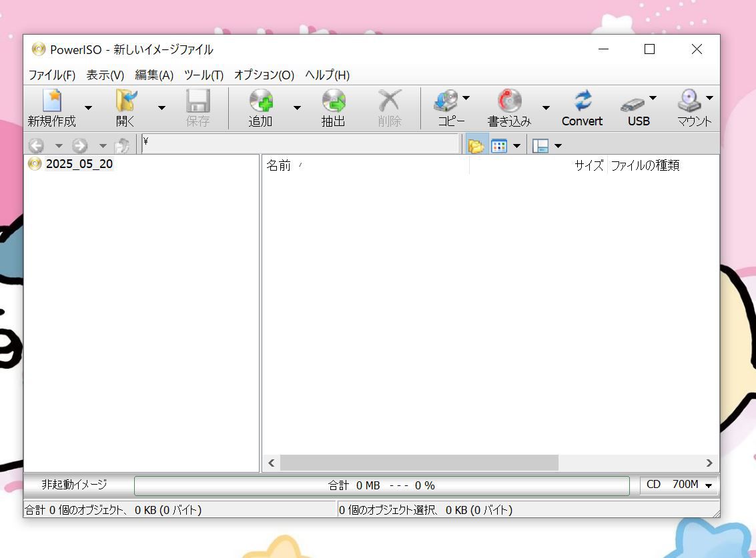Click the 合計 0 MB capacity bar
This screenshot has width=756, height=558.
[x=382, y=485]
